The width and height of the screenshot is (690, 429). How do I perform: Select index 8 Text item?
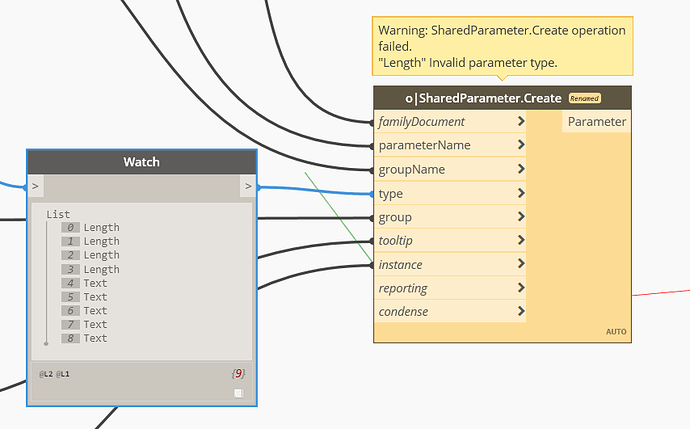[84, 338]
